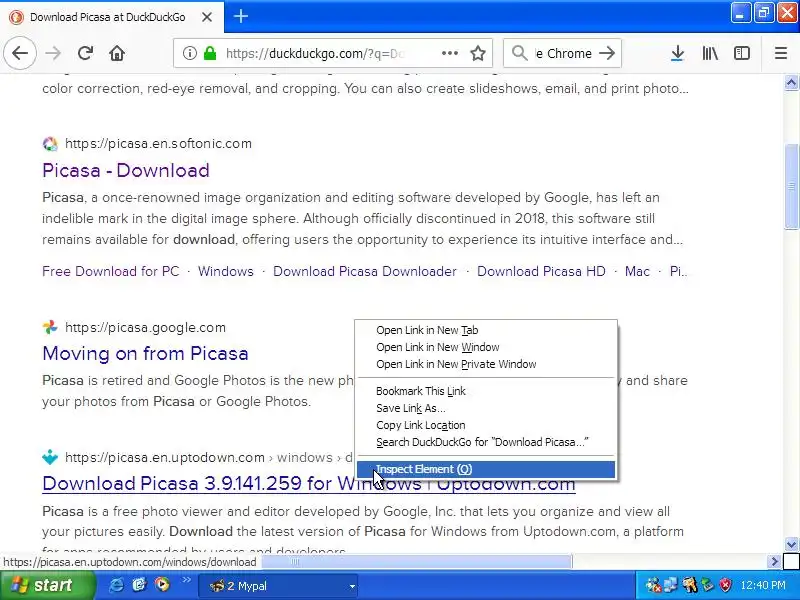Screen dimensions: 800x600
Task: Show site information icon in address bar
Action: [189, 53]
